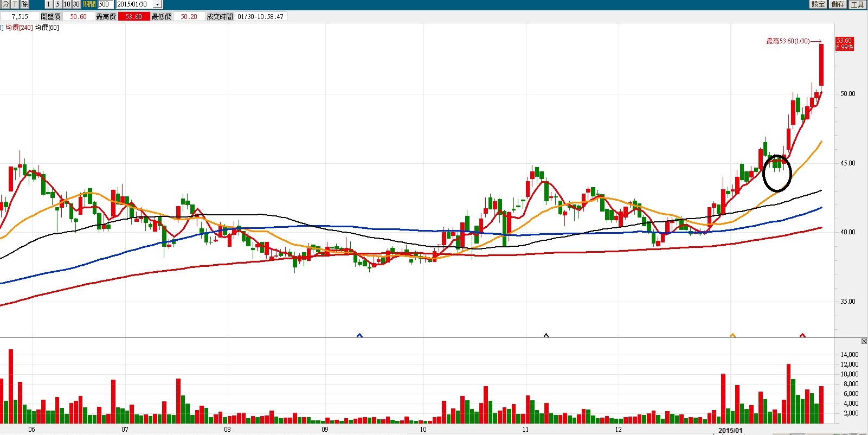The image size is (868, 435).
Task: Click the 14,000 volume axis label
Action: (x=850, y=355)
